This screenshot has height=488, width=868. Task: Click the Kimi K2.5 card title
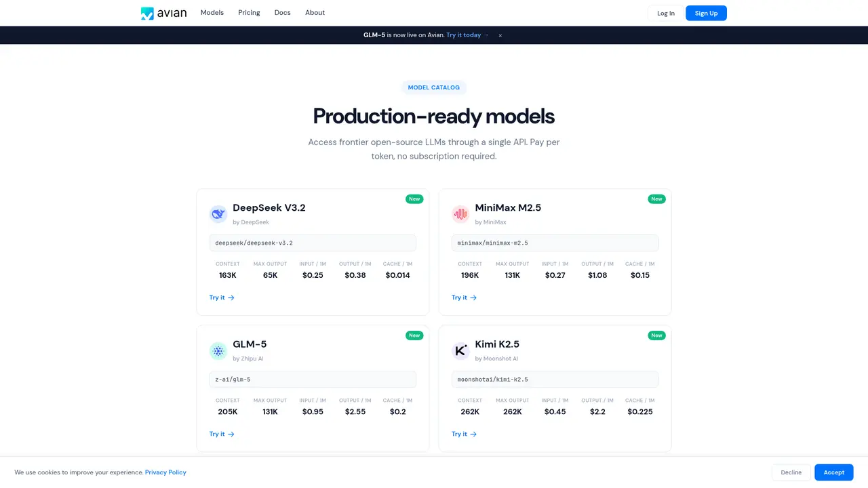click(x=497, y=344)
